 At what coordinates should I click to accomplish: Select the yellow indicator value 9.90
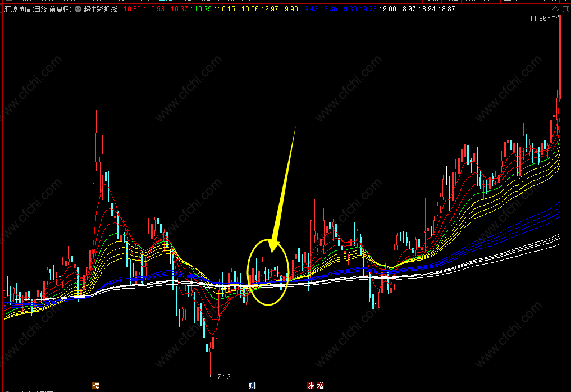[291, 9]
